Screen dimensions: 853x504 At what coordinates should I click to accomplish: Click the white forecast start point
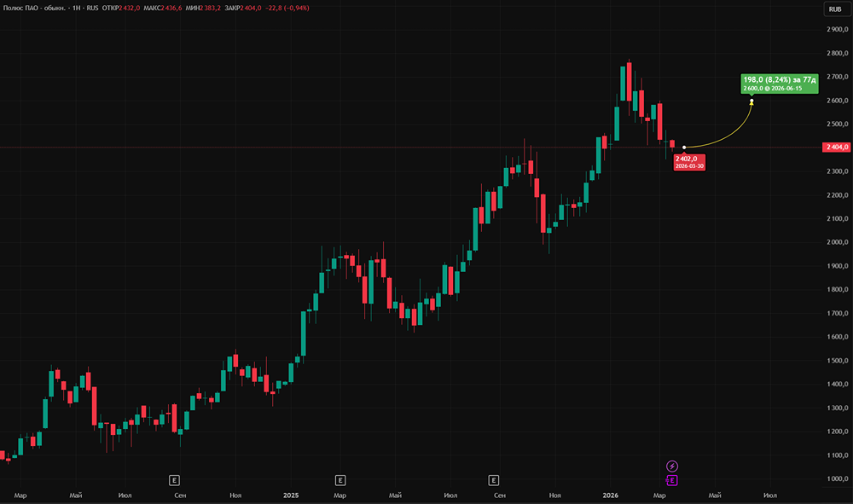[x=684, y=148]
